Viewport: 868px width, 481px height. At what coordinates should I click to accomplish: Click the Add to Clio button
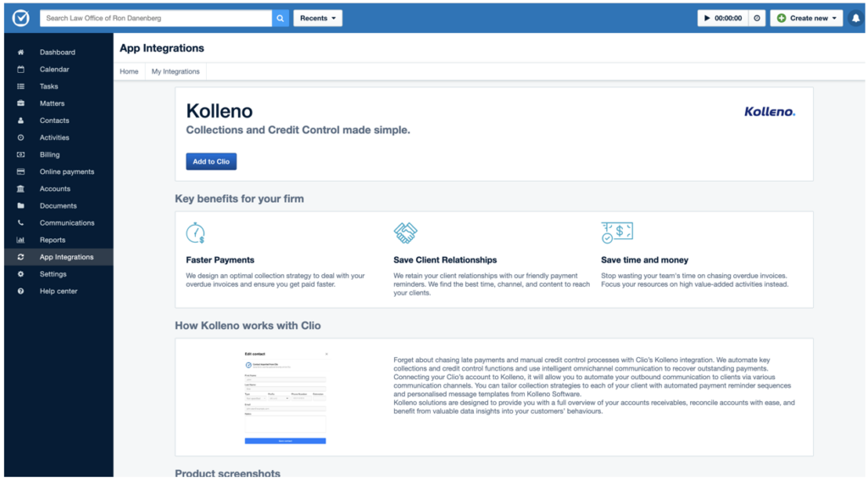(211, 161)
